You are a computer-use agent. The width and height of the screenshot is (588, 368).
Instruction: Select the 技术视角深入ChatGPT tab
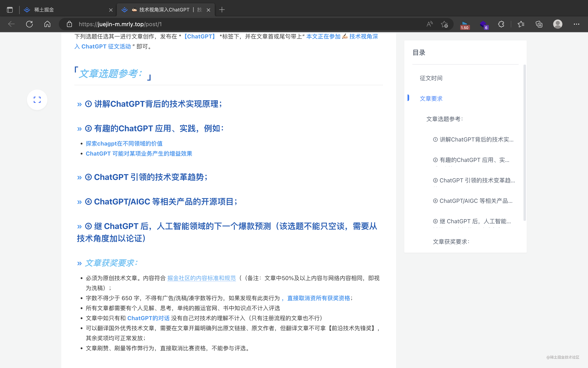coord(166,10)
